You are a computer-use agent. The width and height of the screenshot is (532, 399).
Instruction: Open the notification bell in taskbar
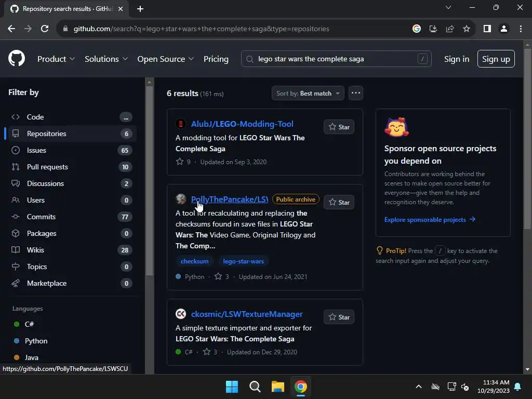[518, 387]
